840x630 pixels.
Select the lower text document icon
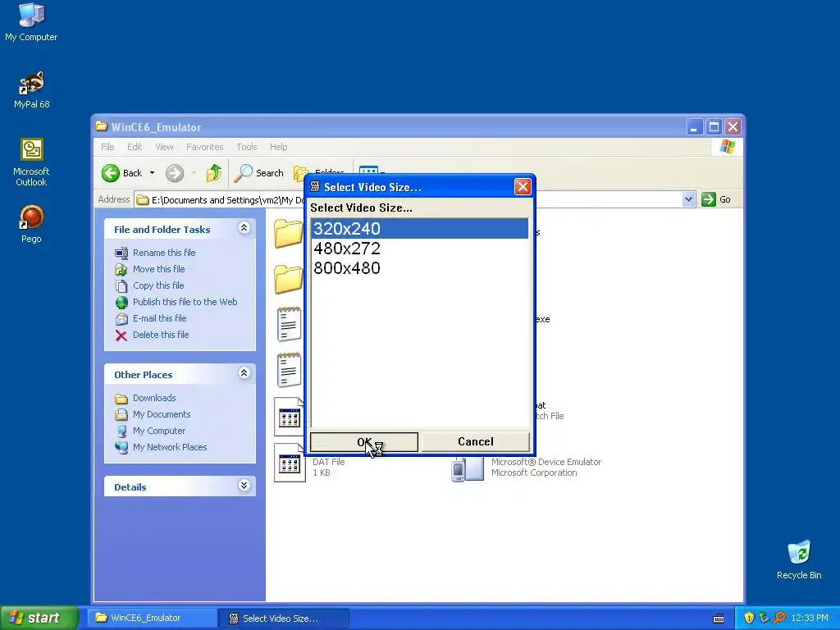[290, 370]
